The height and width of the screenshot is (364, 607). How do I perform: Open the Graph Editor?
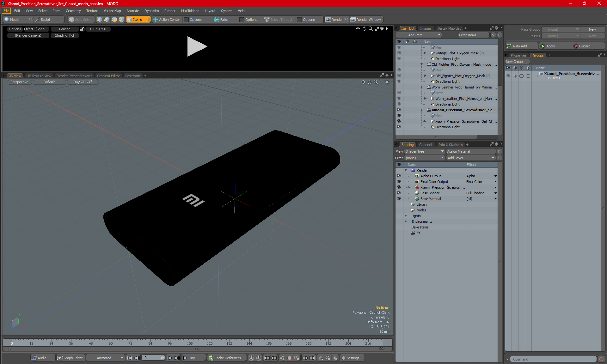pyautogui.click(x=70, y=358)
